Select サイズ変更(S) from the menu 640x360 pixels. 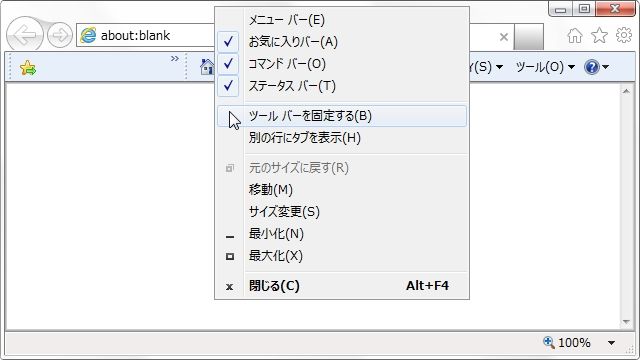(342, 212)
